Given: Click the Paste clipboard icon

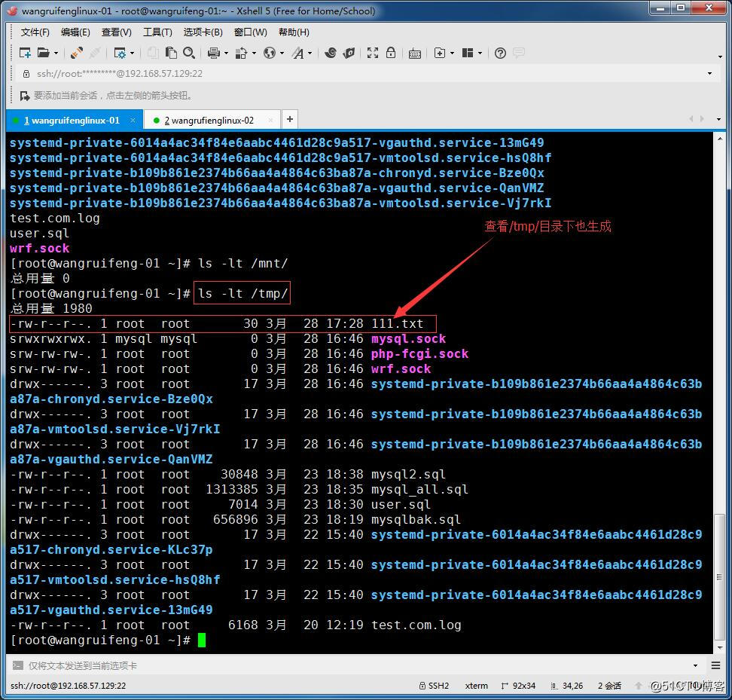Looking at the screenshot, I should pyautogui.click(x=171, y=53).
